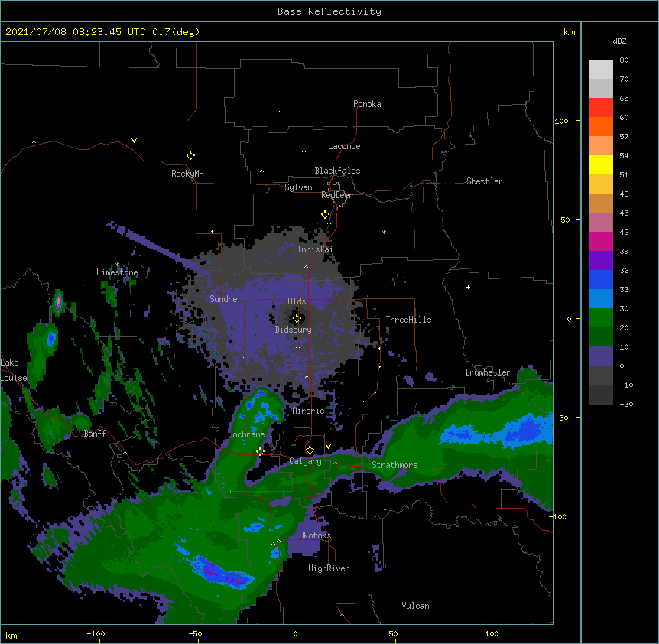Screen dimensions: 659x644
Task: Select the yellow diamond marker below Cochrane
Action: click(260, 451)
